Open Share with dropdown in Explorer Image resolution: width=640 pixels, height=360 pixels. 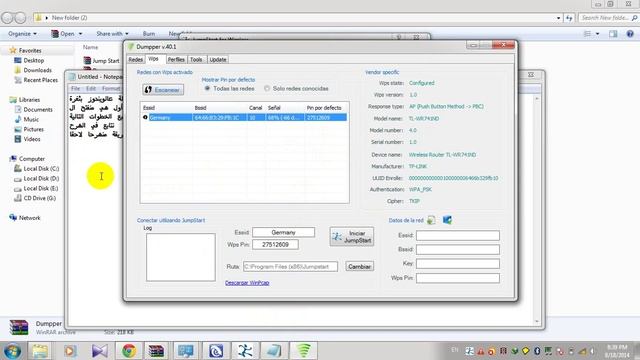tap(112, 33)
